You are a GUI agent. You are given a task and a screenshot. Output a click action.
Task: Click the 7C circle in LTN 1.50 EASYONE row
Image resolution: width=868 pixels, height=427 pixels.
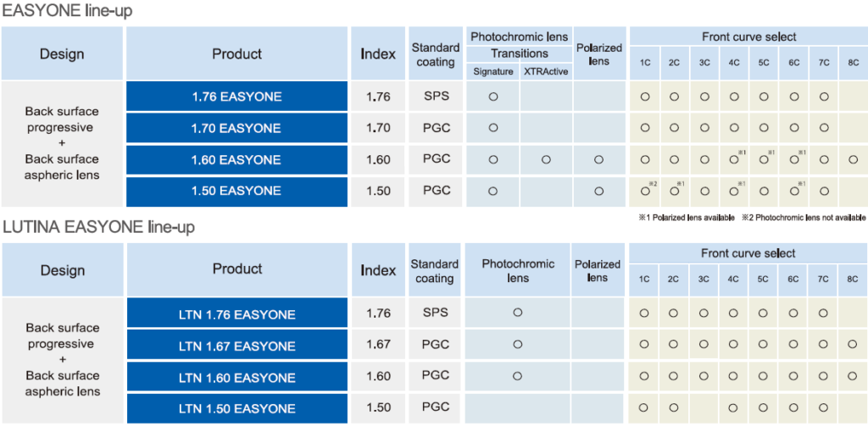pos(823,408)
